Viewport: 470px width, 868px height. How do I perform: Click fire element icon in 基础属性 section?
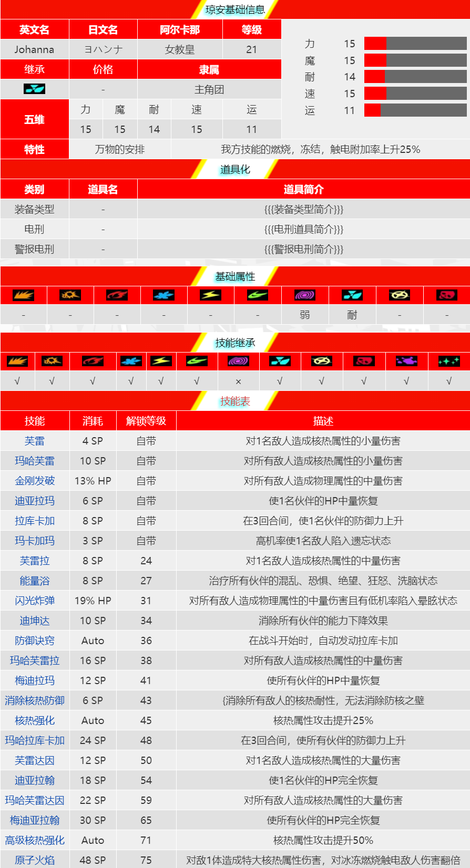click(x=117, y=295)
